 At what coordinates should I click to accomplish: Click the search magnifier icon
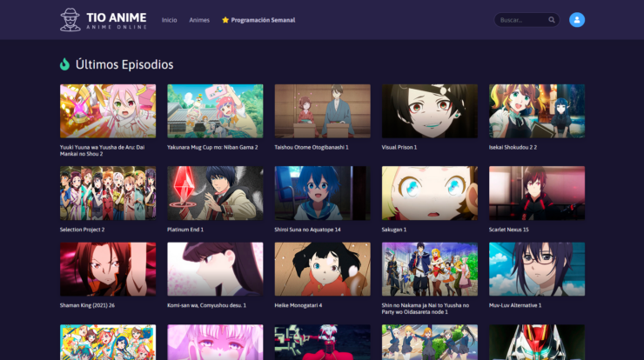click(x=551, y=20)
